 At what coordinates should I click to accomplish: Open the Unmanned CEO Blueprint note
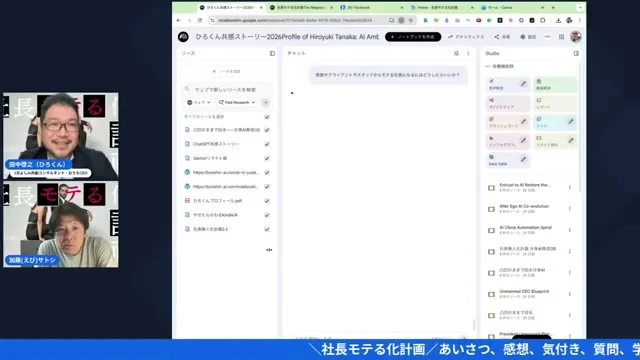pyautogui.click(x=524, y=294)
